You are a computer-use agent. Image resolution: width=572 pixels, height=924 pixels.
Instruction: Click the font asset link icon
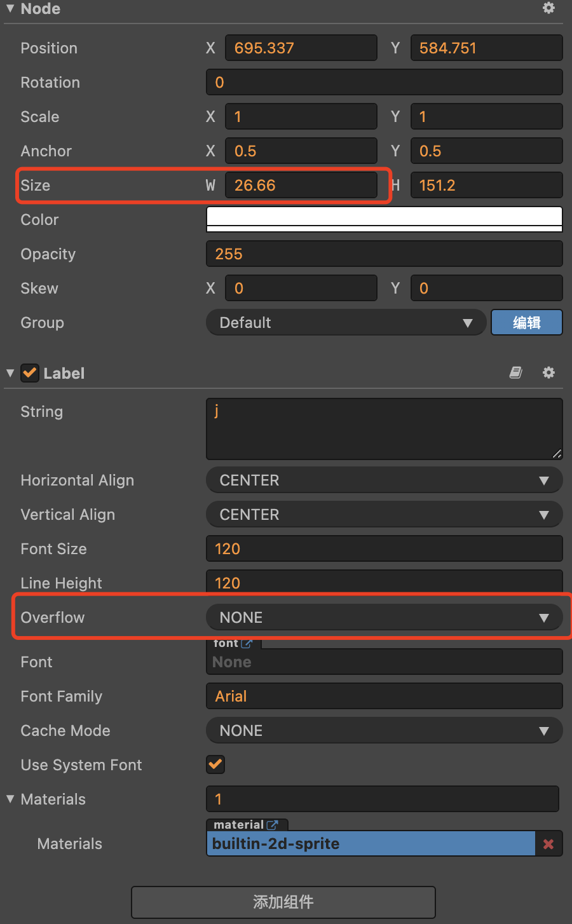(x=247, y=643)
